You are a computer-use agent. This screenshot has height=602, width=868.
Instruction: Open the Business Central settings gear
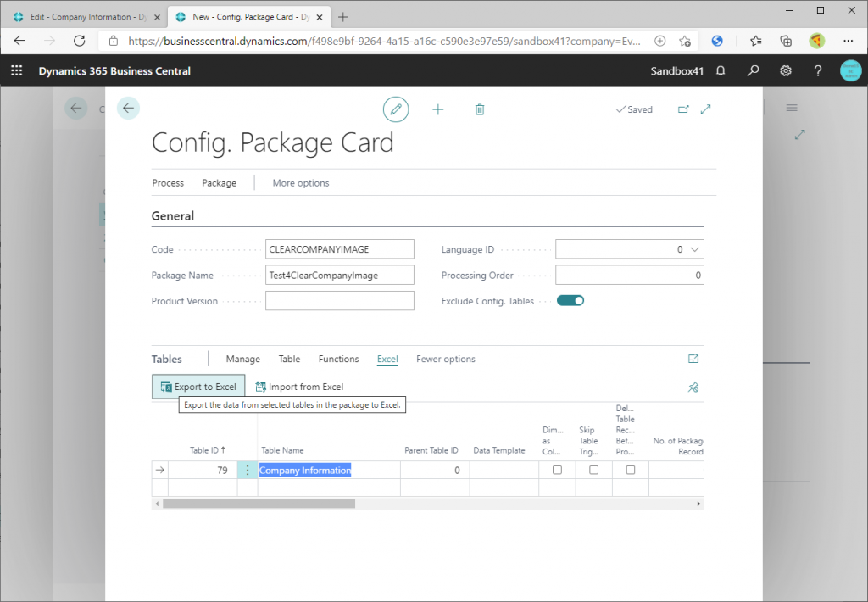click(786, 71)
